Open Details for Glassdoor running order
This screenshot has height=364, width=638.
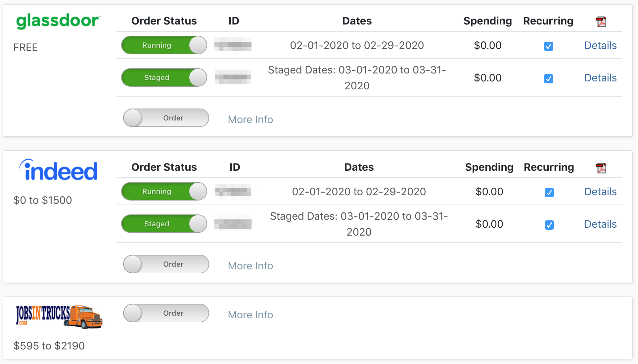click(x=600, y=45)
